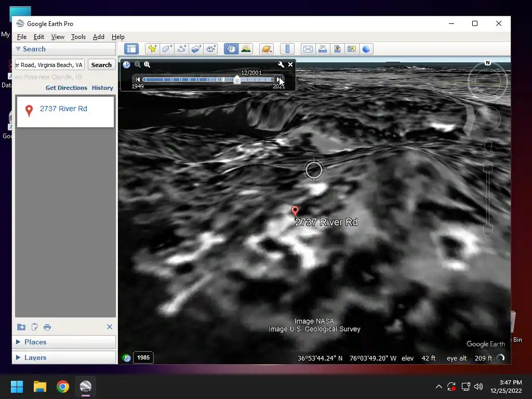Zoom out the time slider range
Image resolution: width=532 pixels, height=399 pixels.
coord(137,64)
